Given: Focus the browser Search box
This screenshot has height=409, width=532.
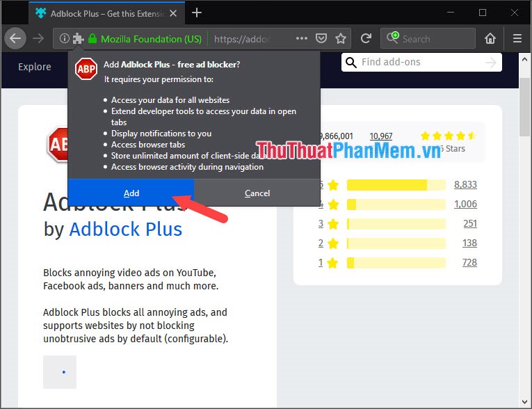Looking at the screenshot, I should [428, 38].
